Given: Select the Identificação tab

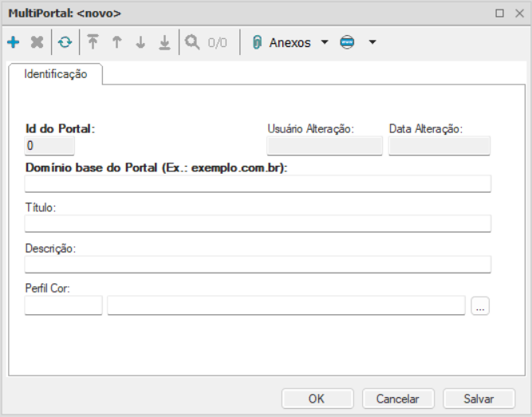Looking at the screenshot, I should [56, 74].
